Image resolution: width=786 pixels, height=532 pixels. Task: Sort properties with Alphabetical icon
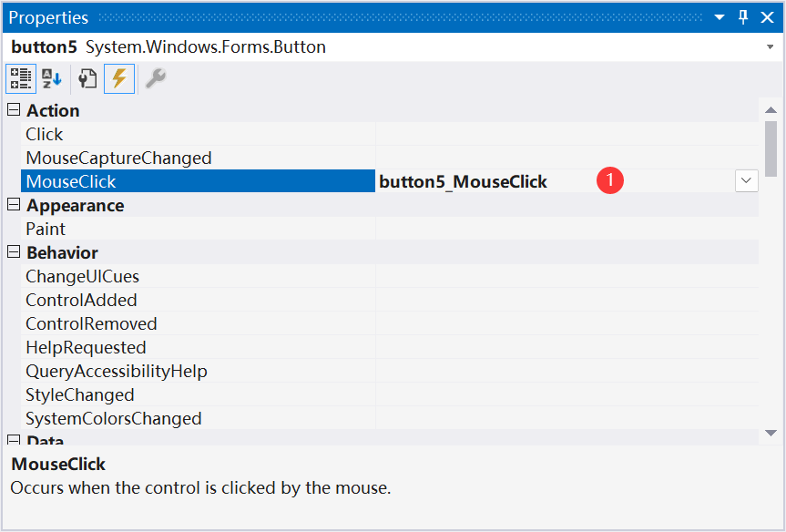(52, 78)
